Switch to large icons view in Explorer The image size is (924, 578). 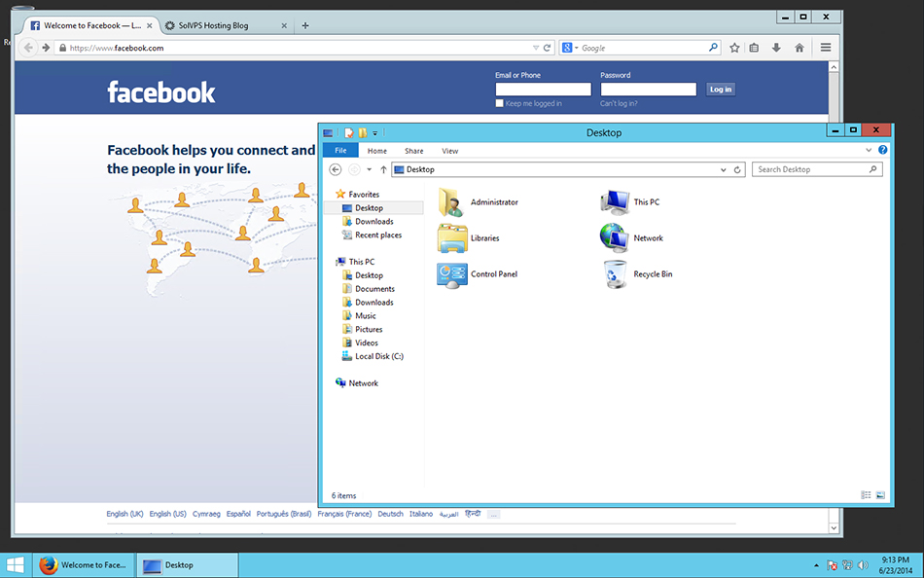point(880,495)
